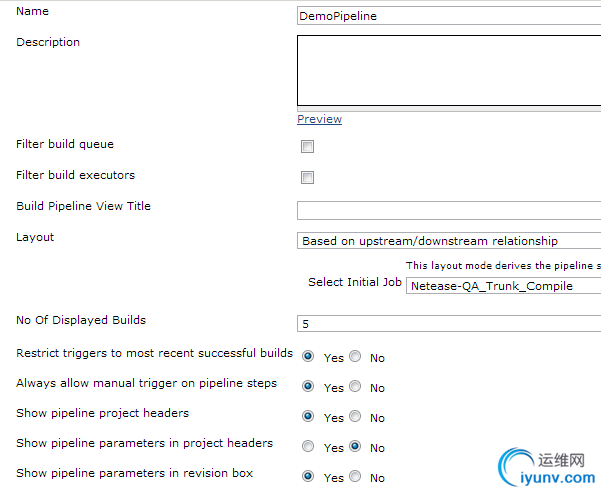This screenshot has width=601, height=494.
Task: Select No for parameters in project headers
Action: 355,446
